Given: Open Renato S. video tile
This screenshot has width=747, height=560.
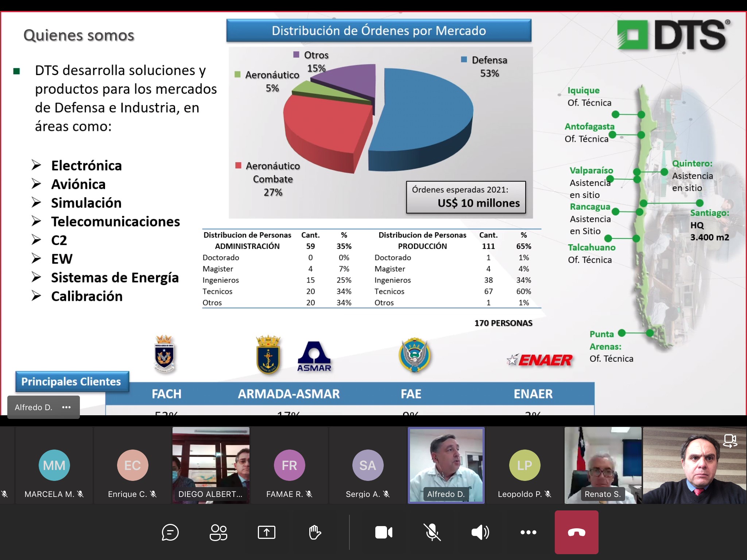Looking at the screenshot, I should click(x=603, y=466).
